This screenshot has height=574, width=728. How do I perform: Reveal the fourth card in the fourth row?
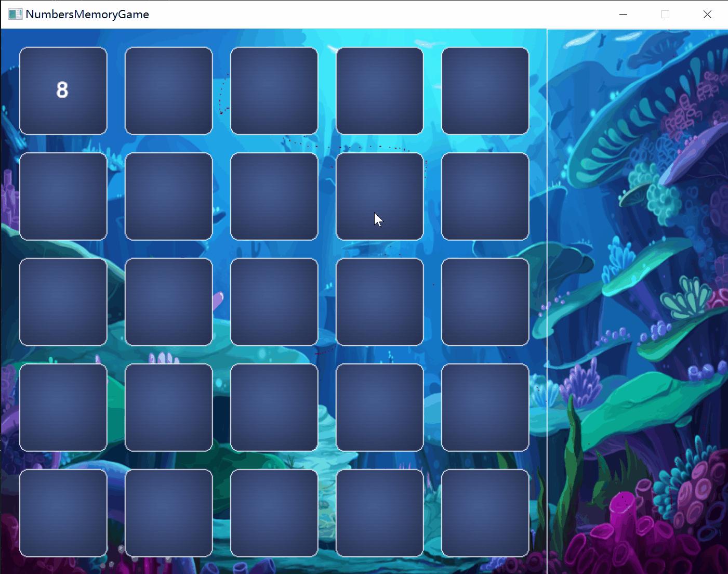point(379,408)
